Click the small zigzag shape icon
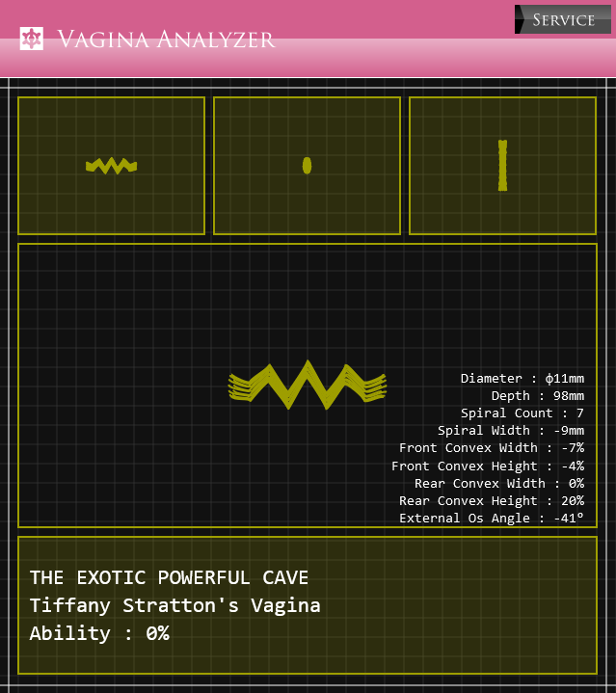616x693 pixels. coord(111,166)
